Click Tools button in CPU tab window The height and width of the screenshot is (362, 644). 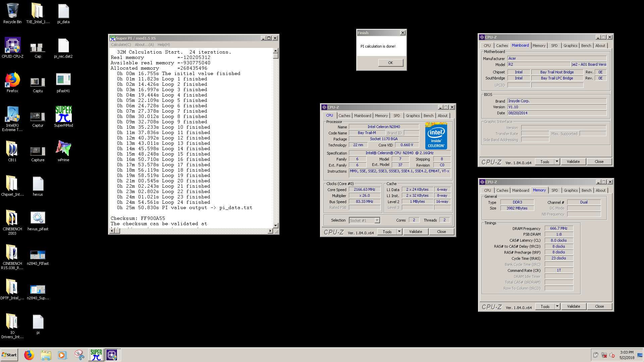point(387,232)
